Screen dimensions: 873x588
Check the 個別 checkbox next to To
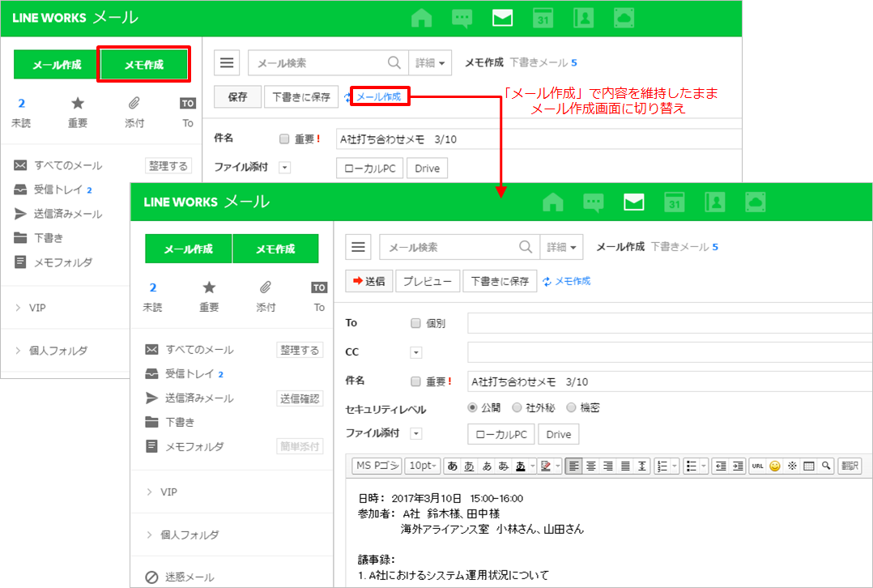coord(416,323)
